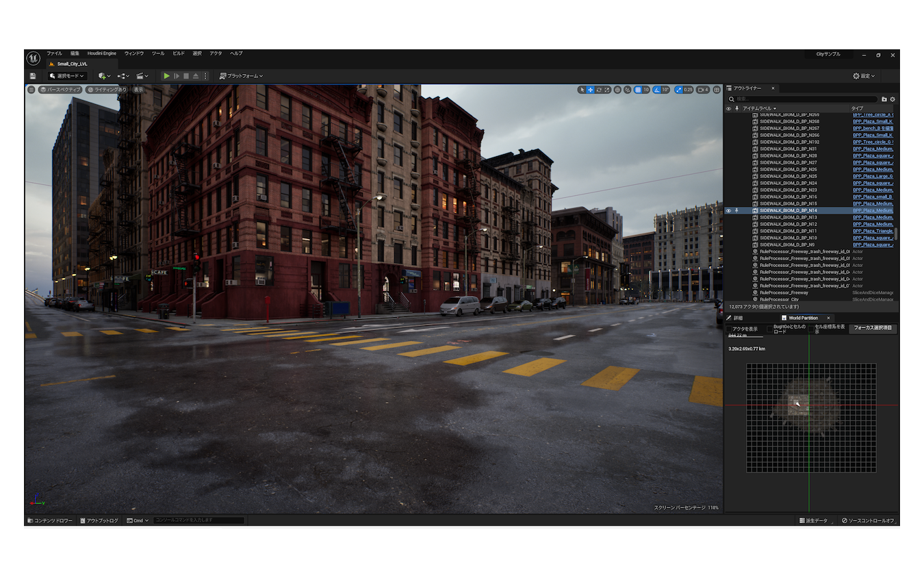Toggle grid snapping icon
This screenshot has height=578, width=924.
point(638,90)
